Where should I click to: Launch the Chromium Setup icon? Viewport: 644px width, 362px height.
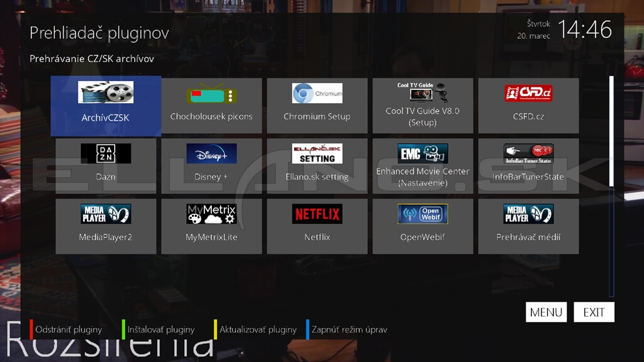317,93
